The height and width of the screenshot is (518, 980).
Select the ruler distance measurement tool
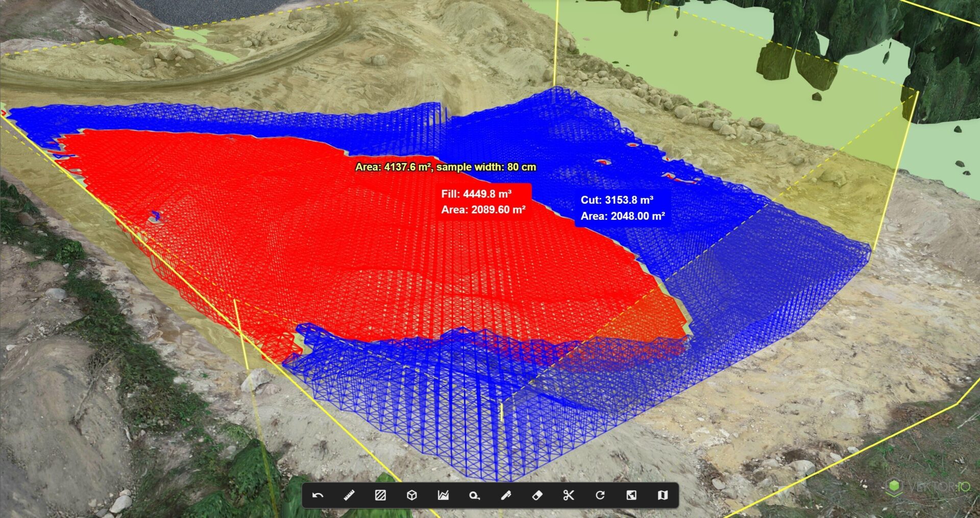pyautogui.click(x=349, y=496)
